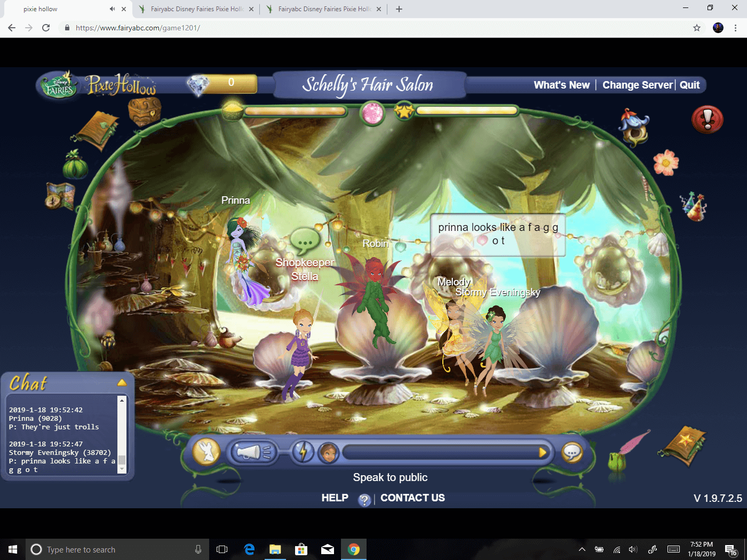Open the What's New menu
Screen dimensions: 747x560
coord(561,84)
